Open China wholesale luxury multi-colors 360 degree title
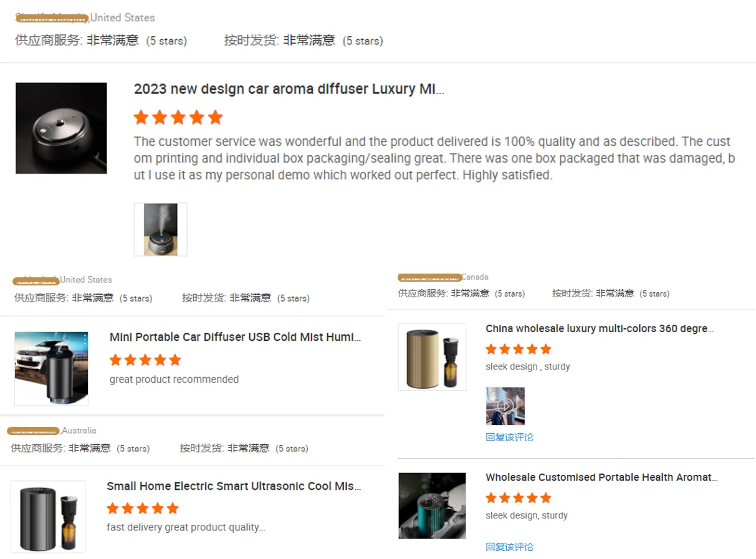Viewport: 756px width, 559px height. tap(600, 328)
